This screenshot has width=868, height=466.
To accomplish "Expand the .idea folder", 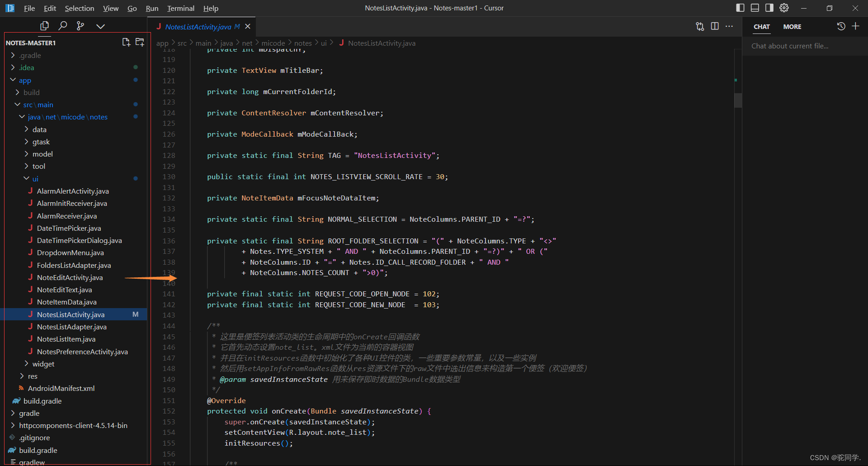I will coord(27,67).
